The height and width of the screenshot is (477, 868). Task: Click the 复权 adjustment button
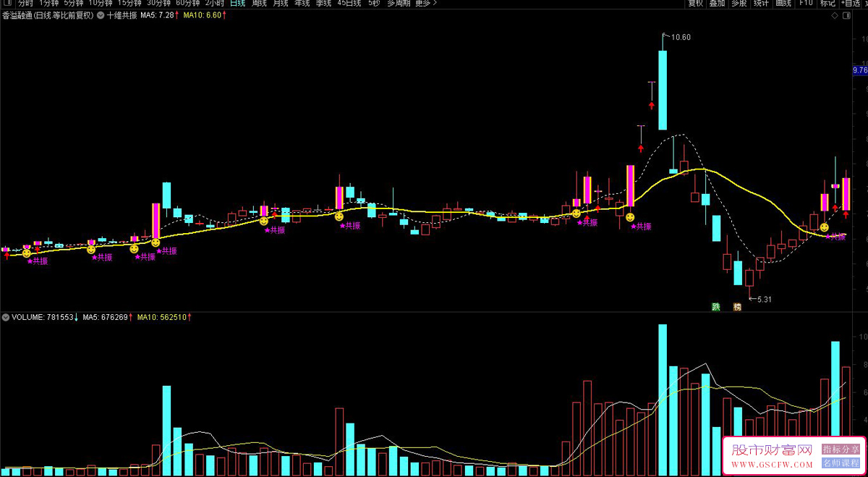pyautogui.click(x=695, y=3)
